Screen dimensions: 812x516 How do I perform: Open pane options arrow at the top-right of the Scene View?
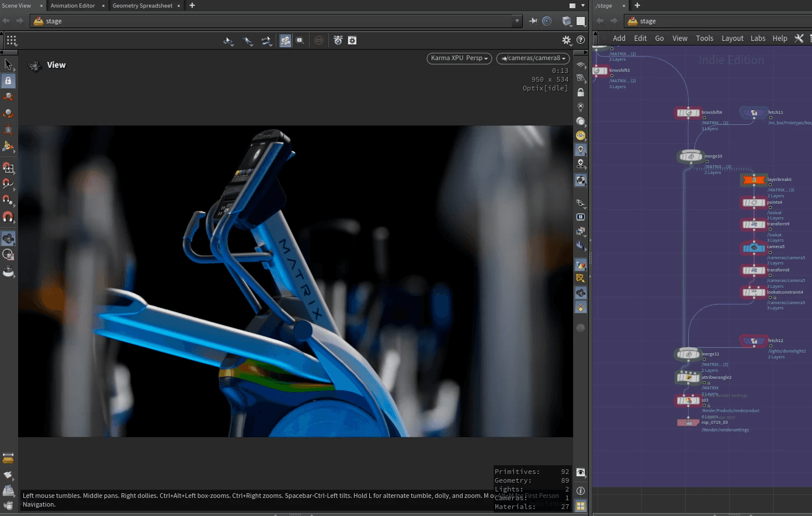pos(582,5)
